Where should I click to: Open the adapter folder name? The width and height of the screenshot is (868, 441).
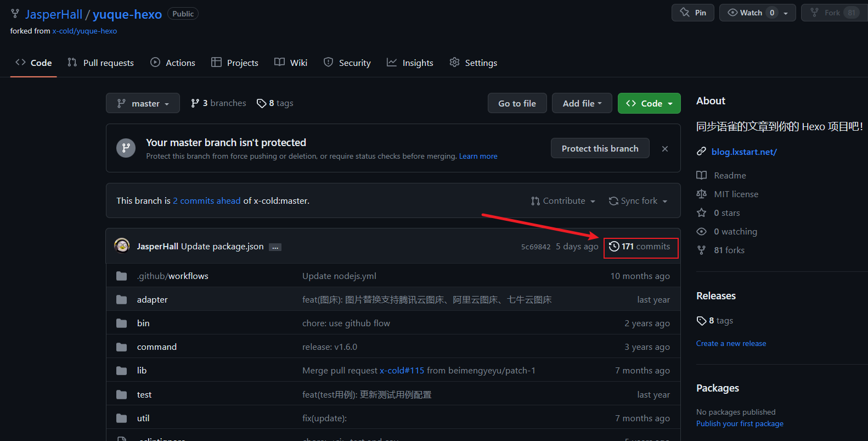[x=153, y=300]
